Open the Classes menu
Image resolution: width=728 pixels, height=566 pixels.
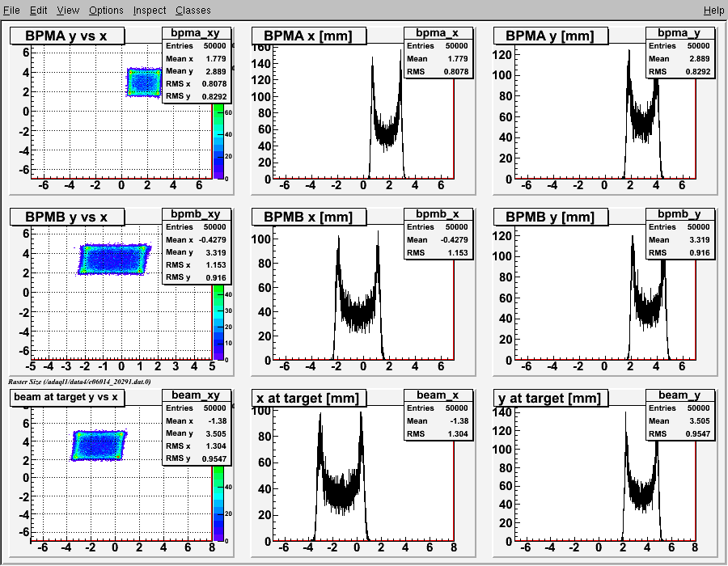click(193, 10)
